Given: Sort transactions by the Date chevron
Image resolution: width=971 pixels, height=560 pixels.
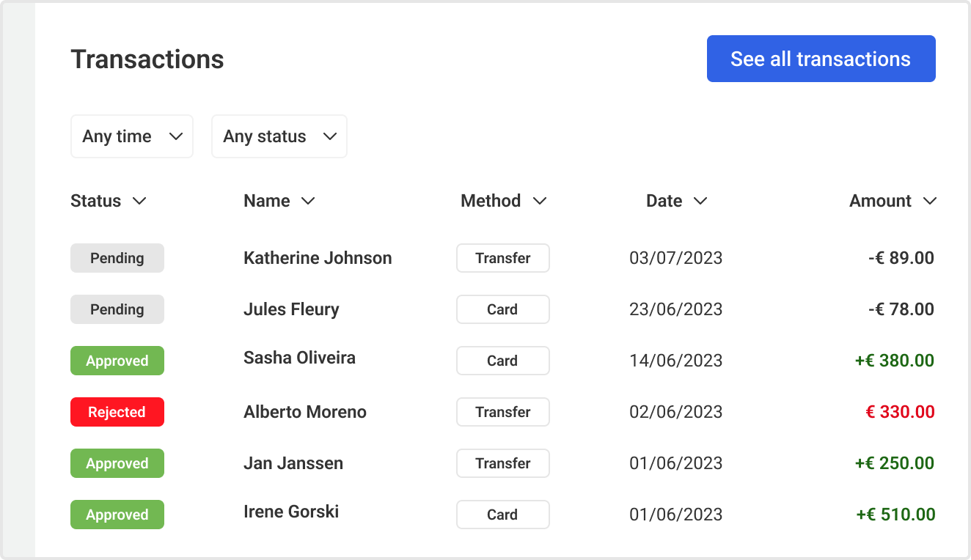Looking at the screenshot, I should 700,202.
